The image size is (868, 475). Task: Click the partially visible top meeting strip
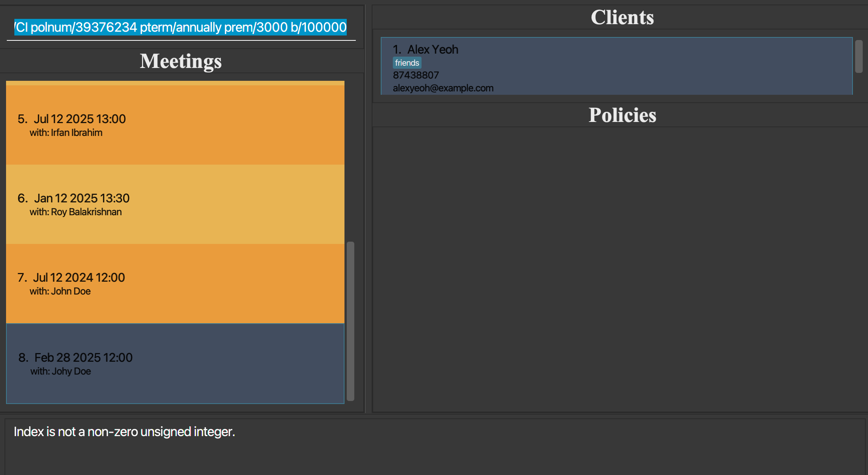(x=175, y=83)
